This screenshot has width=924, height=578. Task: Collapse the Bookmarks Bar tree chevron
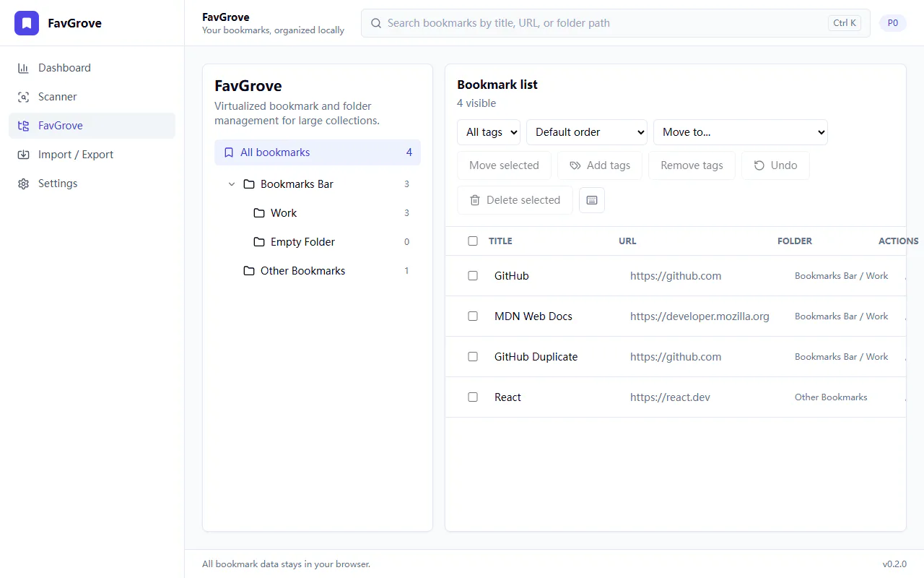pyautogui.click(x=232, y=184)
